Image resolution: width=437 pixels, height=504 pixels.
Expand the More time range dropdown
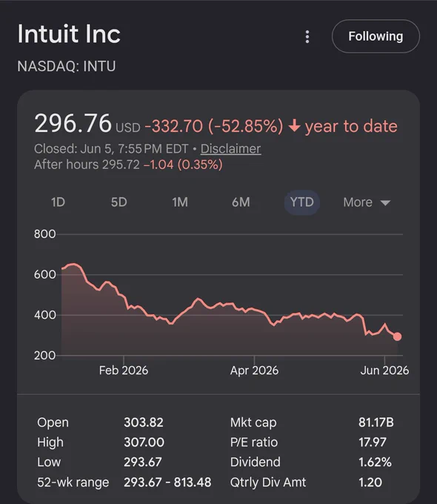pos(367,202)
